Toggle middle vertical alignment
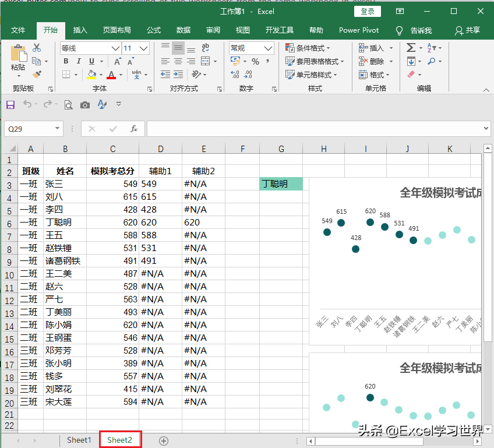Screen dimensions: 494x448 [x=178, y=48]
